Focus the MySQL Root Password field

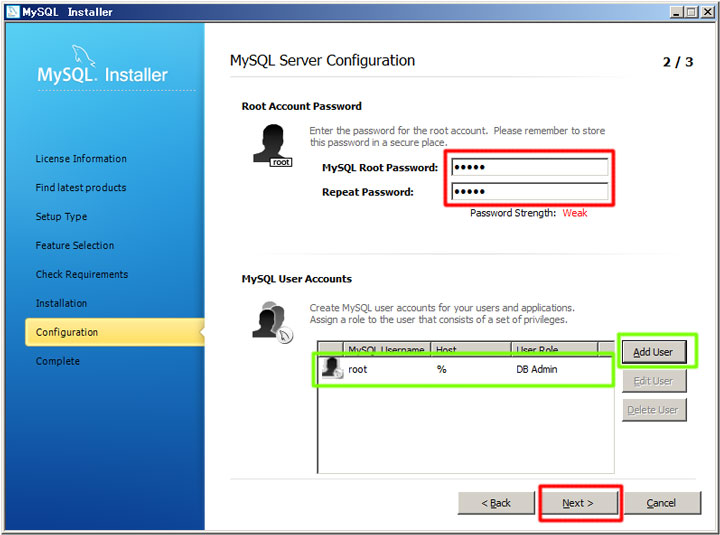pyautogui.click(x=529, y=167)
